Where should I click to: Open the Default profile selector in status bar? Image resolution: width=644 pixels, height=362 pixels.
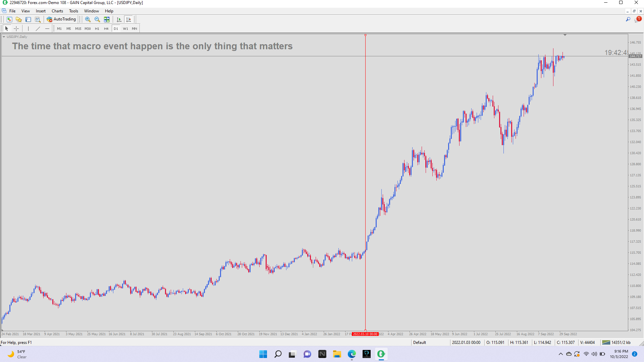pyautogui.click(x=419, y=343)
